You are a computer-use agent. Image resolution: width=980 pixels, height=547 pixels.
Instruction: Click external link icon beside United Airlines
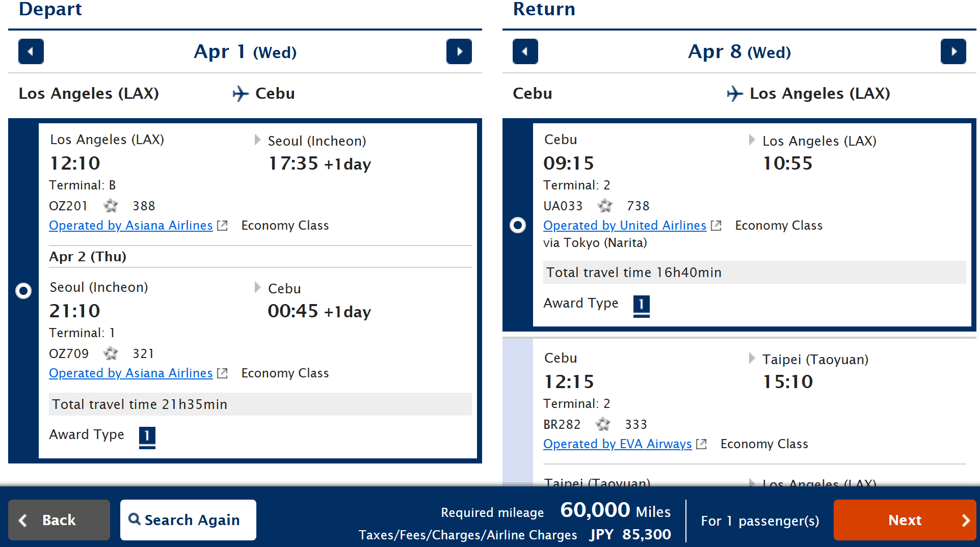(717, 225)
